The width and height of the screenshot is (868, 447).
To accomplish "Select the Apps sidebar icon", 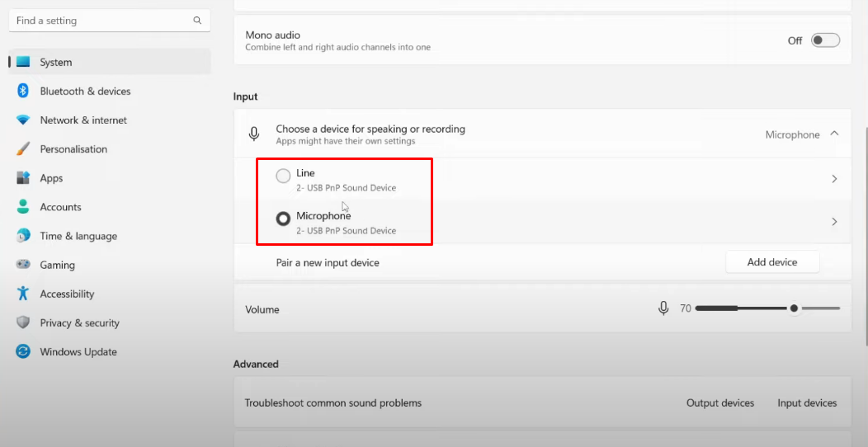I will (x=23, y=177).
